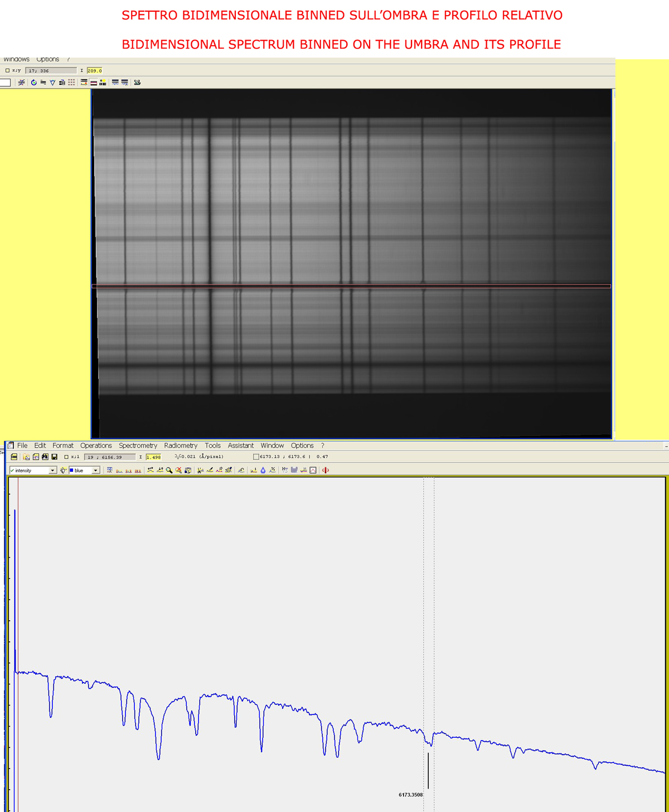Open the File menu

[22, 446]
